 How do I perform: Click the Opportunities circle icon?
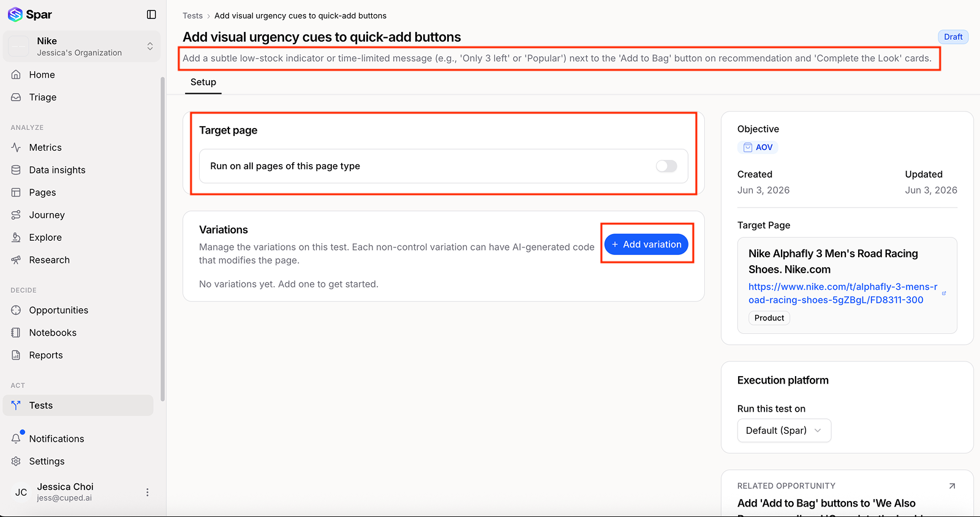pyautogui.click(x=16, y=311)
